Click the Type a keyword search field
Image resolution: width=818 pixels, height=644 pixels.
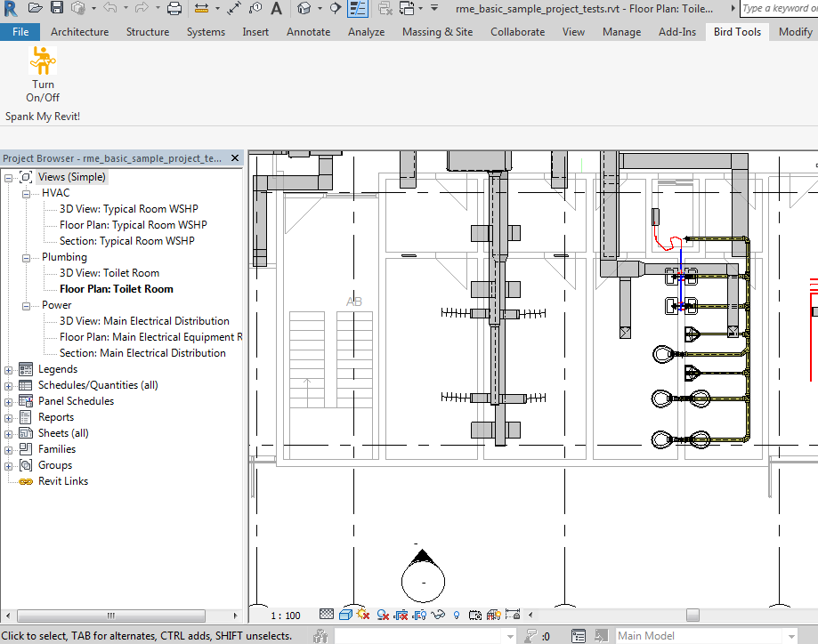(x=780, y=8)
